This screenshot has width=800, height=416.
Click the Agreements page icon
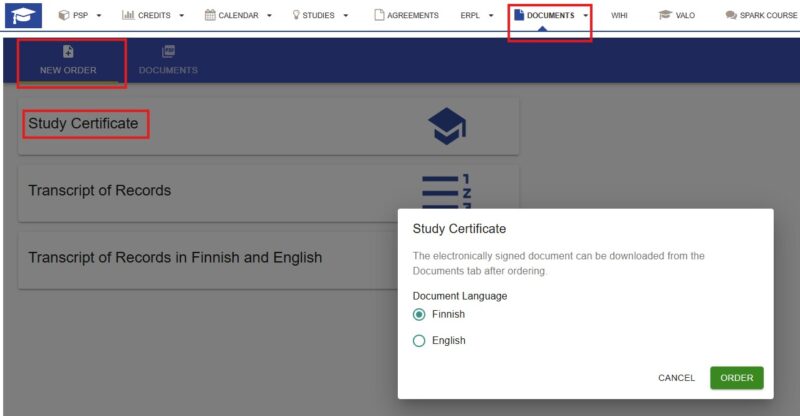coord(379,15)
